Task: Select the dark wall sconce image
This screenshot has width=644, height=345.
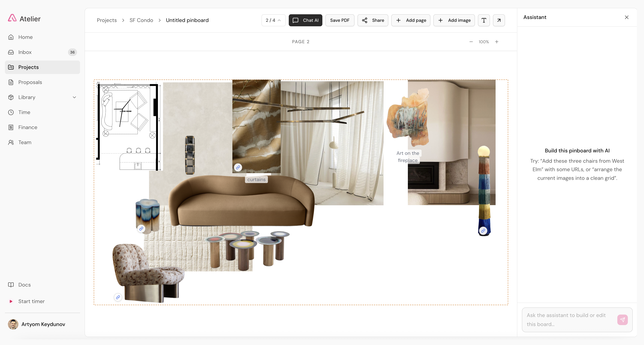Action: tap(190, 155)
